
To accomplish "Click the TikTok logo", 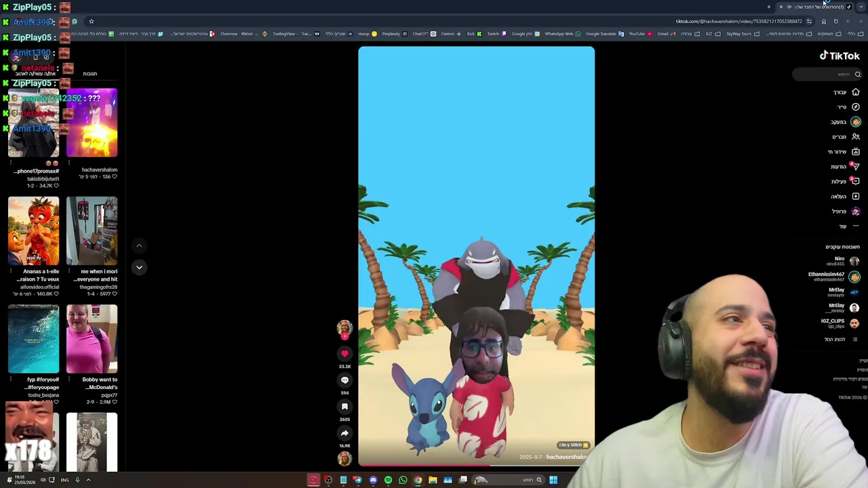I will click(x=840, y=56).
